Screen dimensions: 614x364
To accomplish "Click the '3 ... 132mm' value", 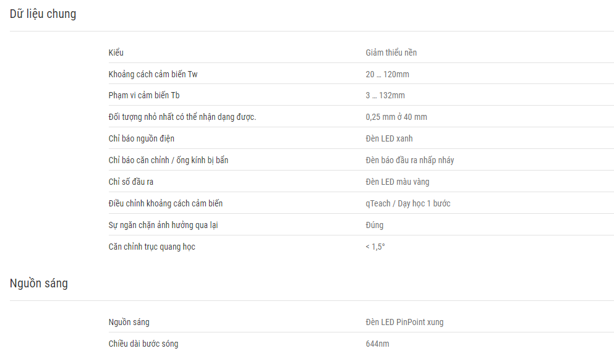I will coord(385,96).
